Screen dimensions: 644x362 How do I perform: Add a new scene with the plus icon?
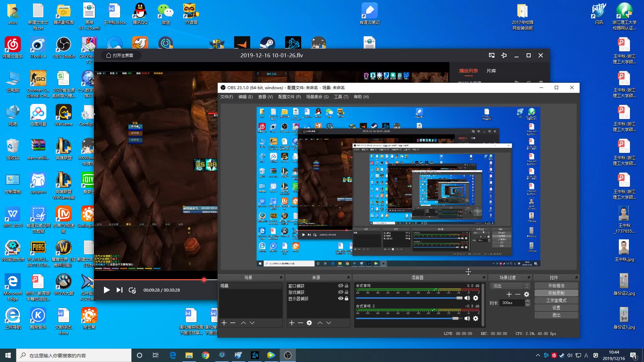click(x=224, y=323)
